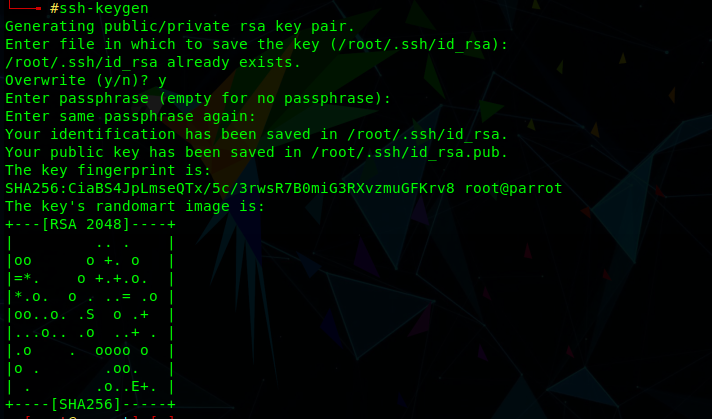Click the root@parrot label after the fingerprint
This screenshot has height=419, width=712.
[514, 188]
